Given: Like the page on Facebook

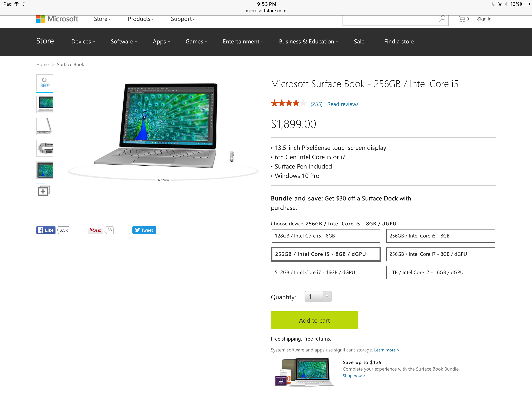Looking at the screenshot, I should (46, 230).
